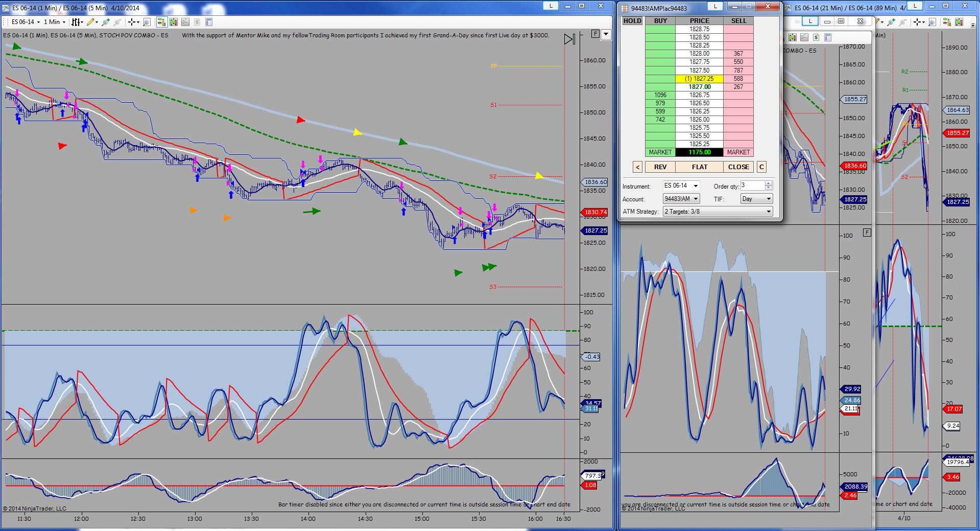Open crosshair cursor tool in left chart
The image size is (980, 531).
pos(134,22)
